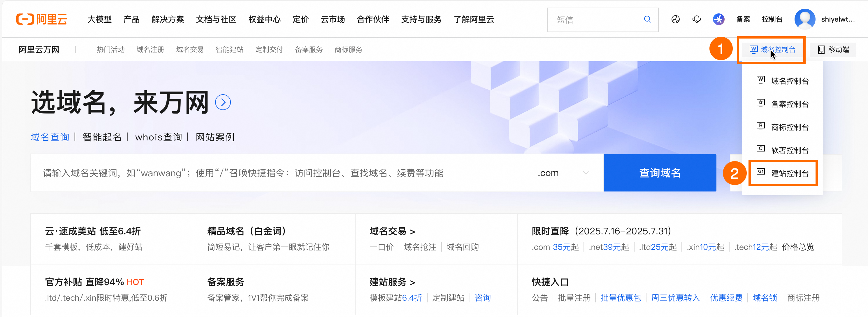Click the 定制建站 link
Viewport: 868px width, 317px height.
click(x=448, y=298)
